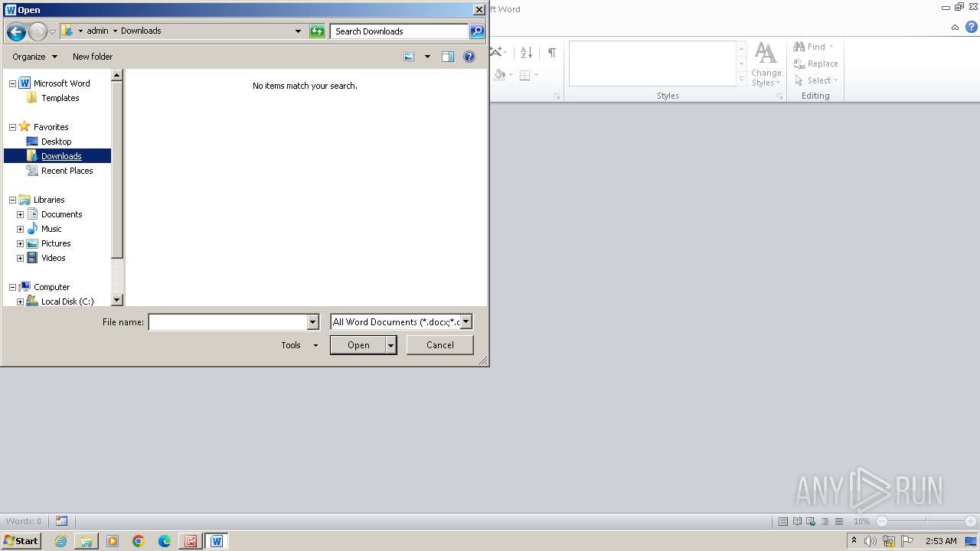Open Google Chrome from the taskbar
The image size is (980, 551).
click(139, 541)
